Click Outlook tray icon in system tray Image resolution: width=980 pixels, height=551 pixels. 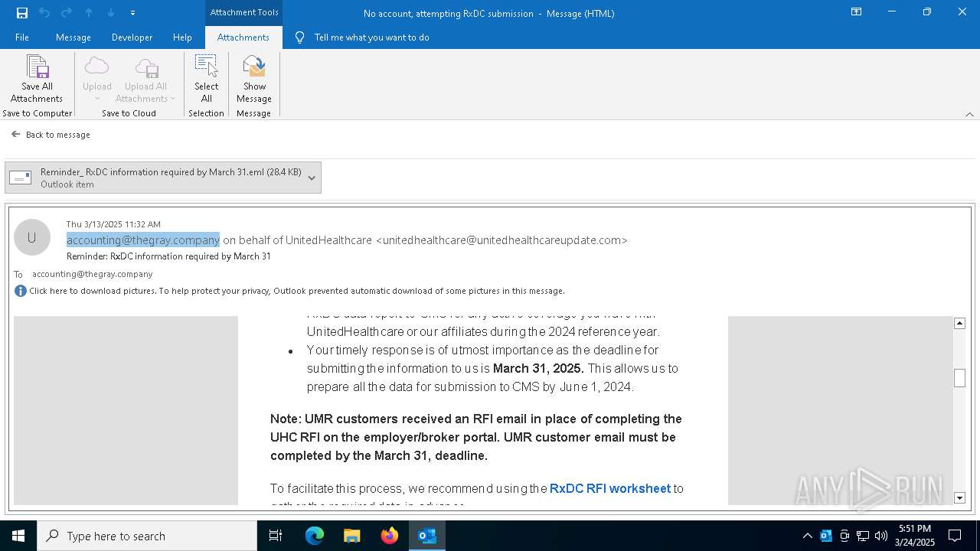[x=826, y=536]
